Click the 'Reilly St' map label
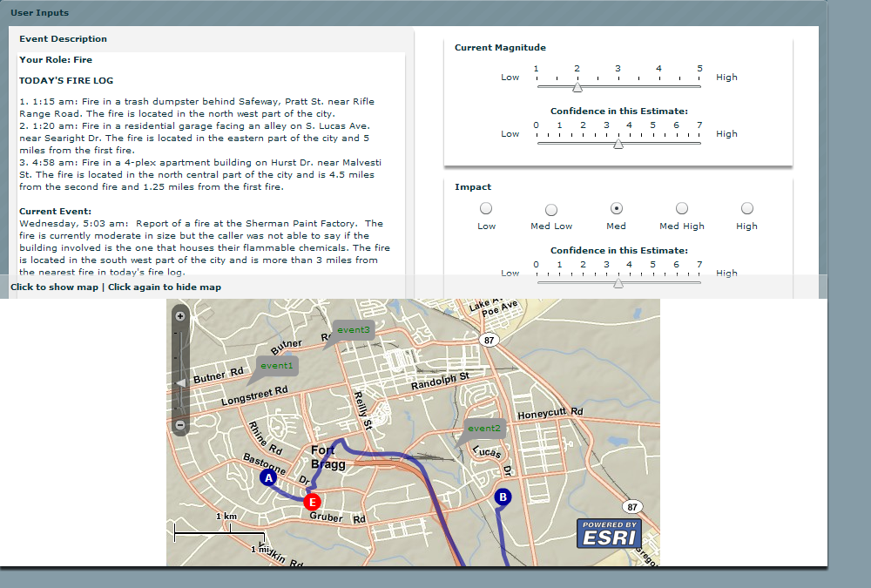 (363, 410)
